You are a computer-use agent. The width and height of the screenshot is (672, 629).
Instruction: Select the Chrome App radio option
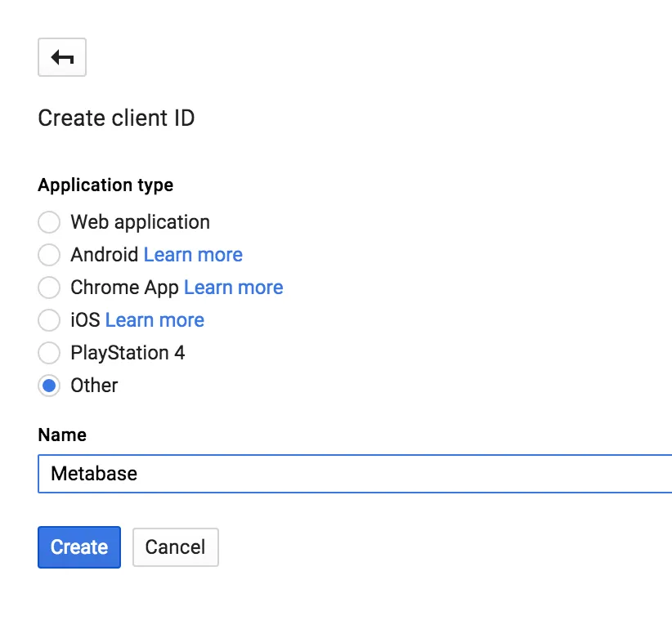[x=49, y=288]
